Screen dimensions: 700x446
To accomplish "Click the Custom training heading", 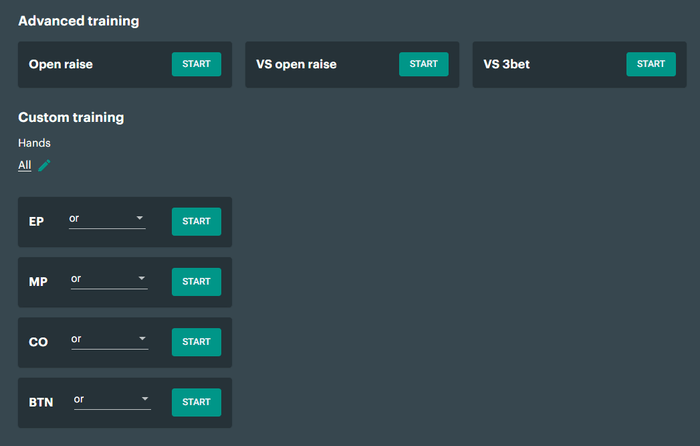I will tap(71, 117).
